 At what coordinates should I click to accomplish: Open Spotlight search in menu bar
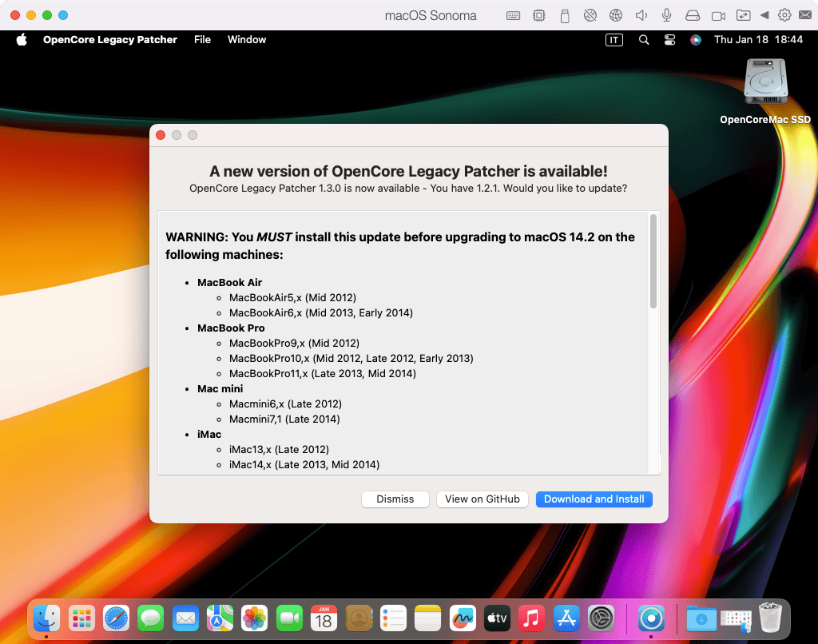(644, 40)
